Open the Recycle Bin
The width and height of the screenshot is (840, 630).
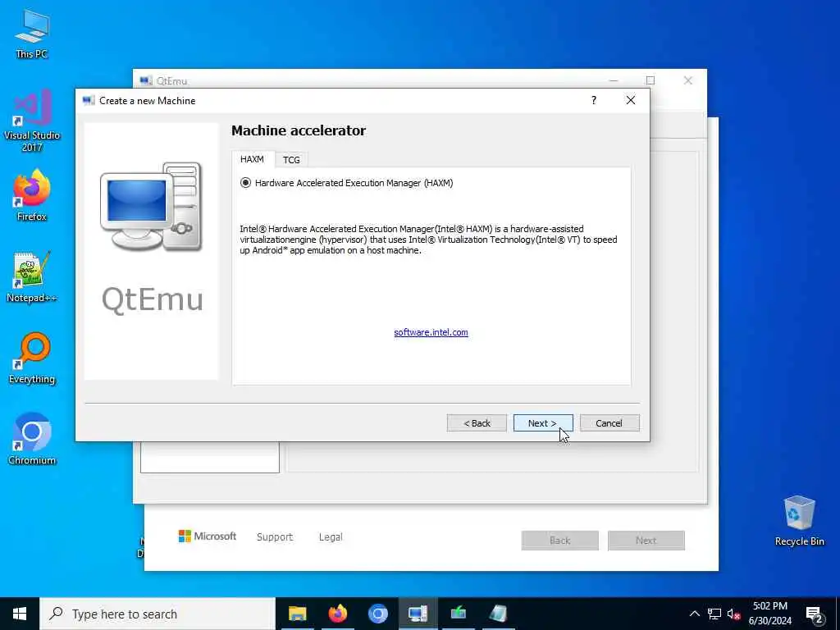point(799,521)
